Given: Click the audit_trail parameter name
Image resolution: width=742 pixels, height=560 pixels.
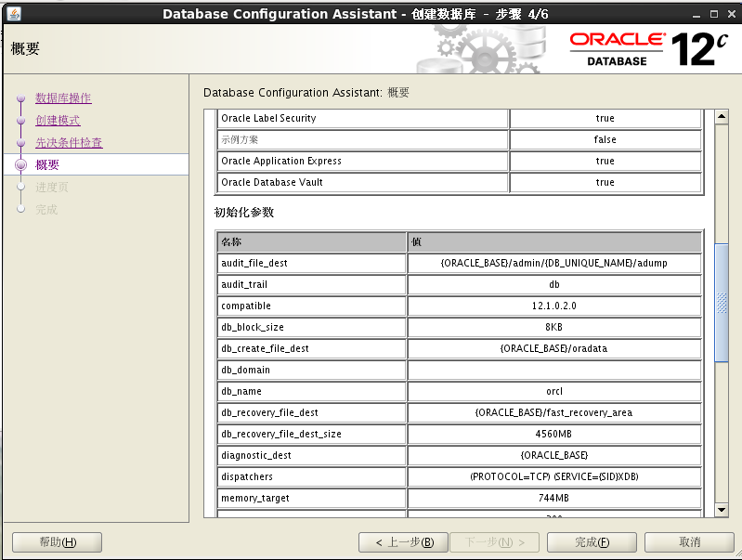Looking at the screenshot, I should click(x=311, y=284).
